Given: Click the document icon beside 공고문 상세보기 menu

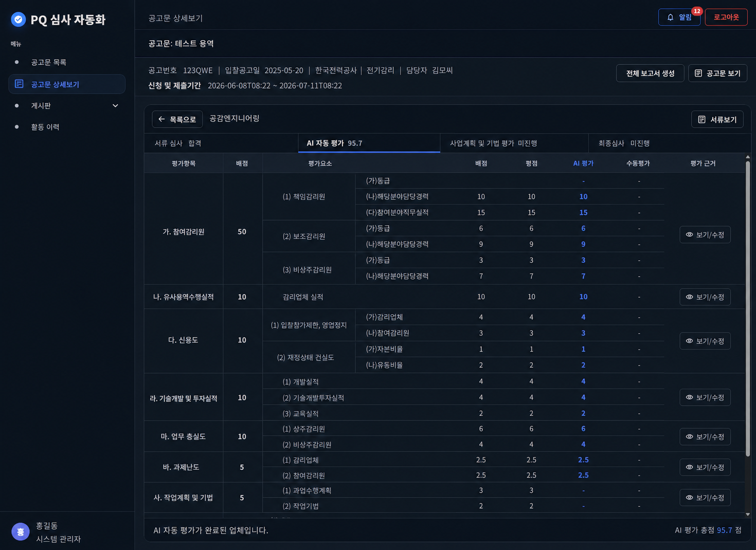Looking at the screenshot, I should (19, 84).
